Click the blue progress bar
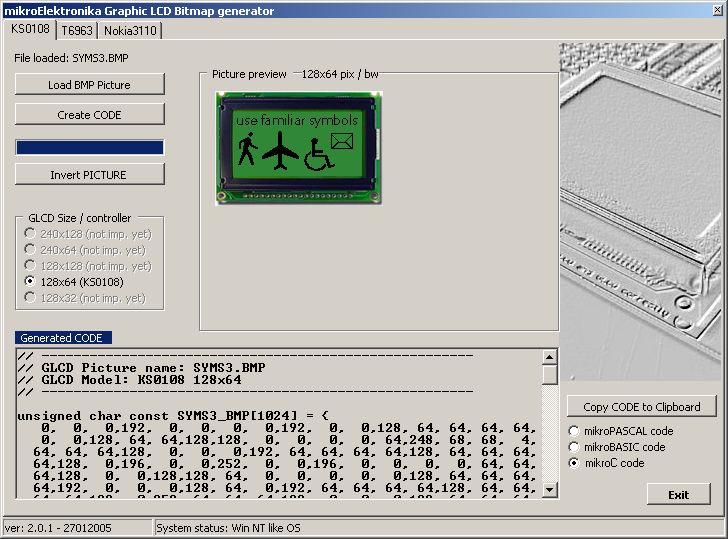 pos(90,148)
